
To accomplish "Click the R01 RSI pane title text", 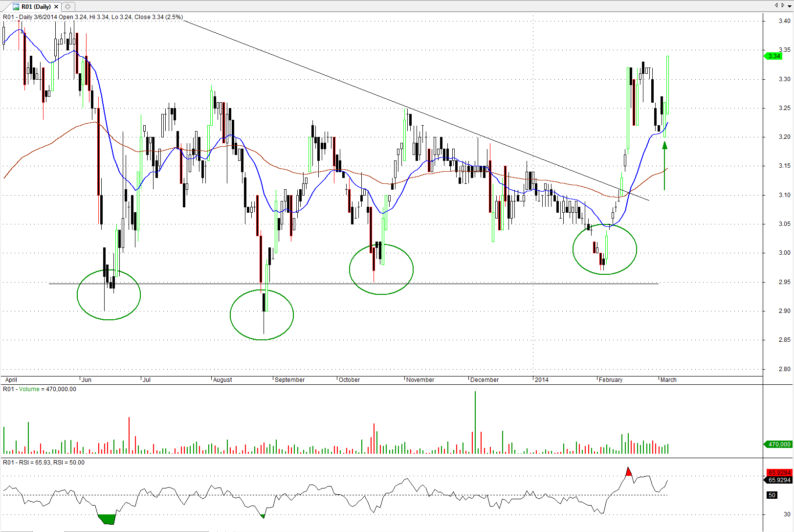I will coord(44,463).
